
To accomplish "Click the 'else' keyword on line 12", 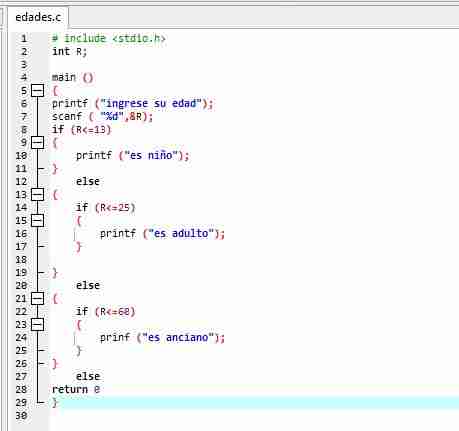I will pyautogui.click(x=88, y=181).
